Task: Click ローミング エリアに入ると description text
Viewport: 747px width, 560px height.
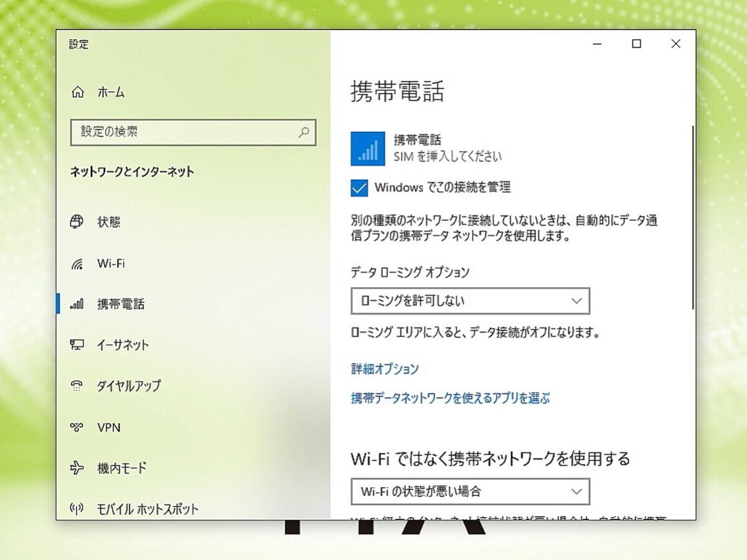Action: 475,333
